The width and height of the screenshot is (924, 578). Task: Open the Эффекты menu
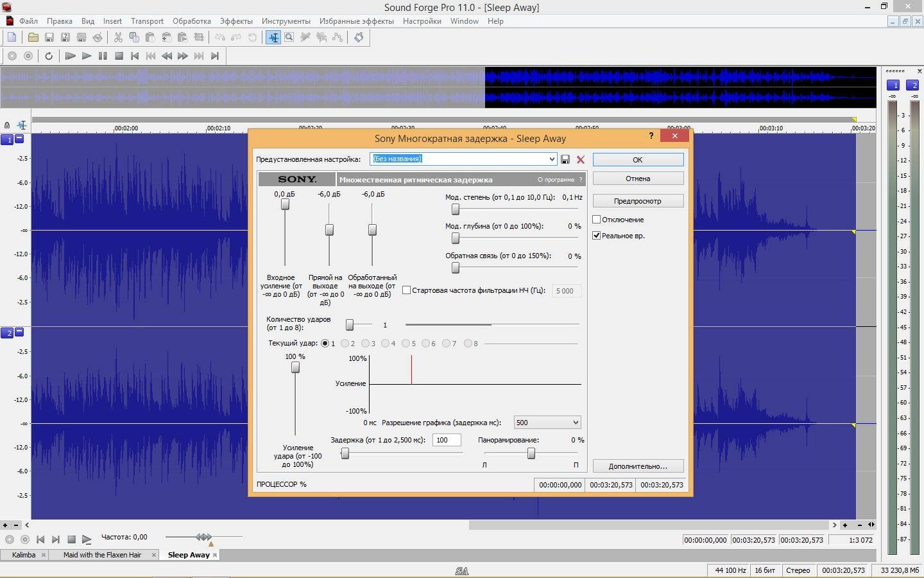pyautogui.click(x=236, y=21)
